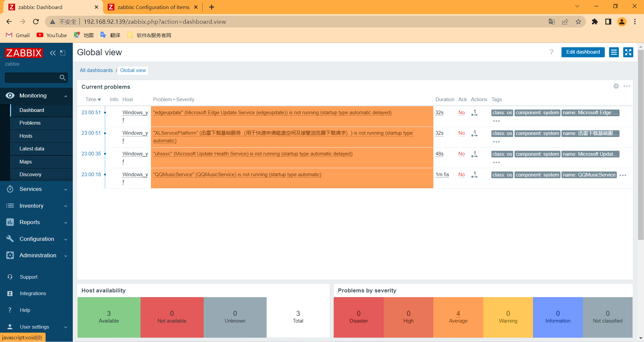The width and height of the screenshot is (644, 342).
Task: Open the Support sidebar link
Action: click(x=29, y=277)
